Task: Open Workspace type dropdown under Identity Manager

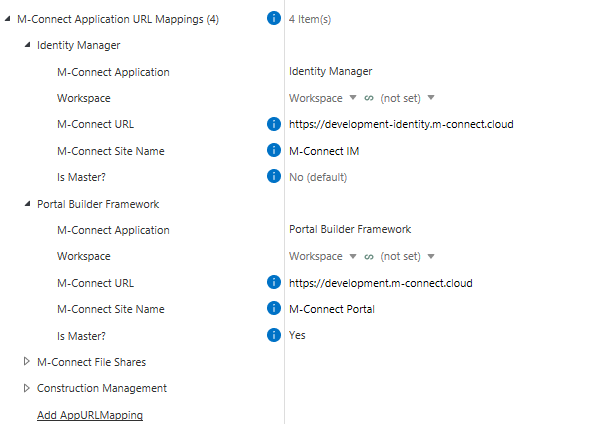Action: [x=353, y=98]
